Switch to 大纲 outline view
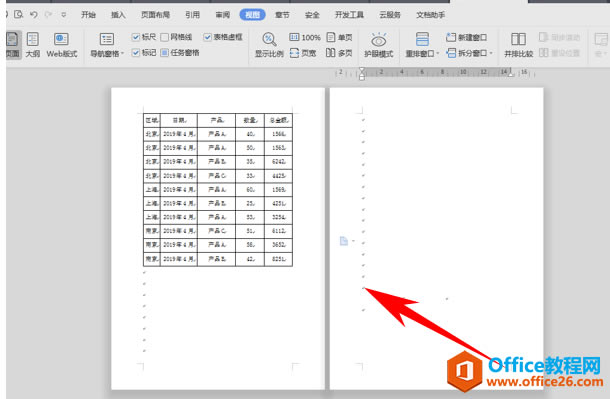The width and height of the screenshot is (610, 399). tap(33, 45)
